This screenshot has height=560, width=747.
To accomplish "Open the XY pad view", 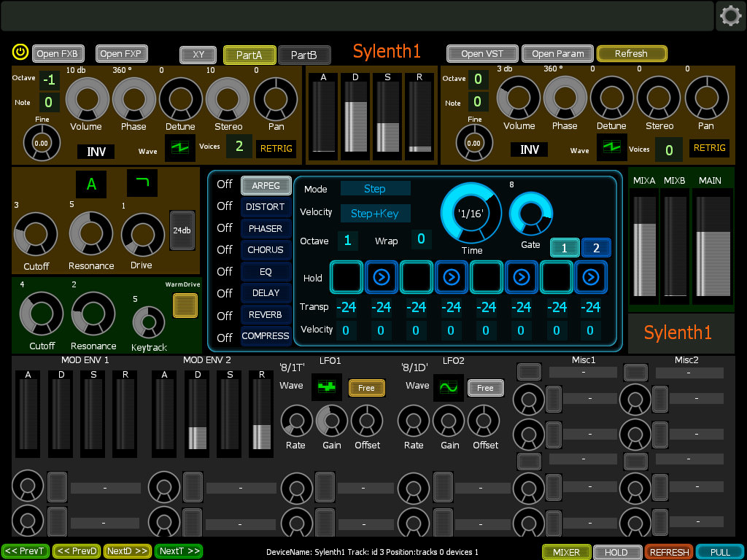I will coord(198,54).
